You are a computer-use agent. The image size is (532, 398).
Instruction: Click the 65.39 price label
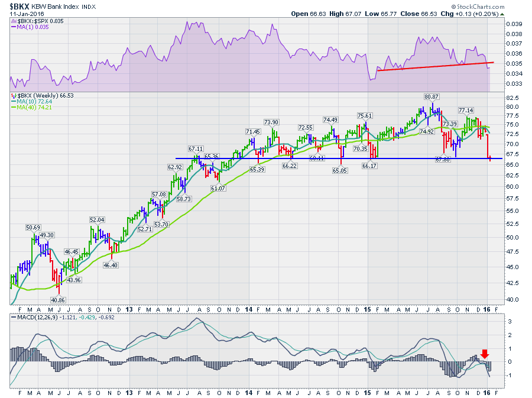tap(257, 169)
